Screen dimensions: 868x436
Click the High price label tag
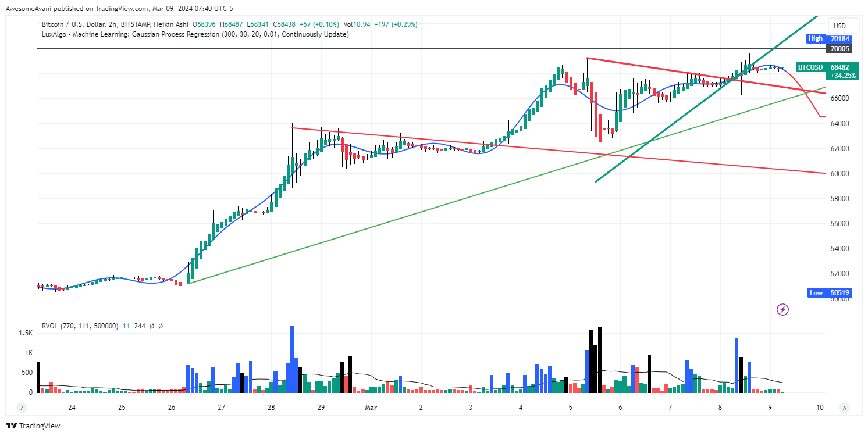pos(816,38)
